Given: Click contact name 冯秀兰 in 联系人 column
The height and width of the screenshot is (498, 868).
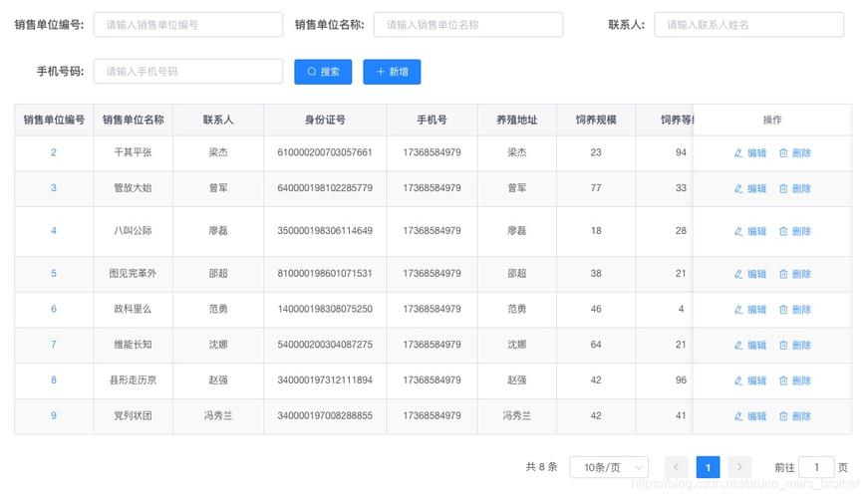Looking at the screenshot, I should [218, 415].
